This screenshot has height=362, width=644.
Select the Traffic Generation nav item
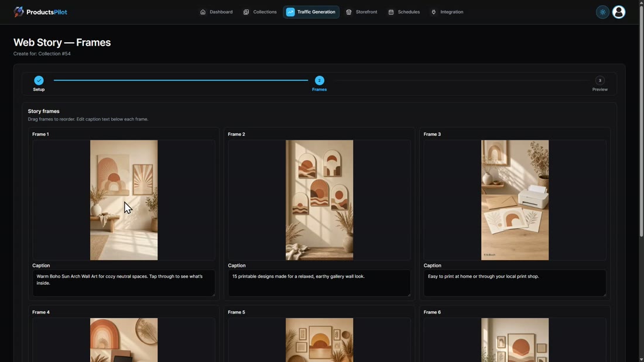311,12
